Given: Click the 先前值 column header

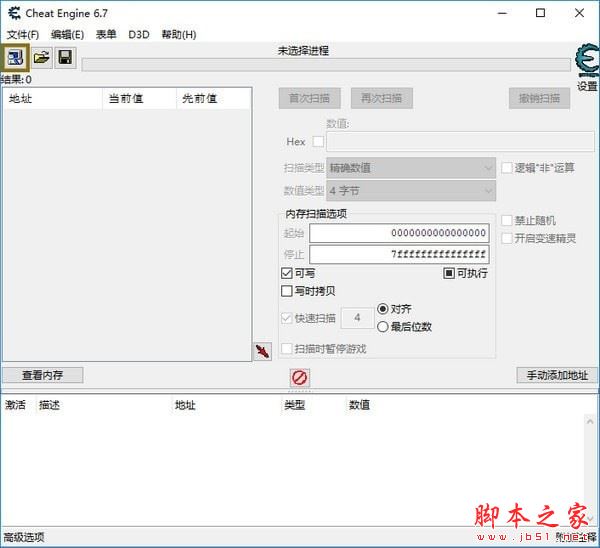Looking at the screenshot, I should [214, 99].
